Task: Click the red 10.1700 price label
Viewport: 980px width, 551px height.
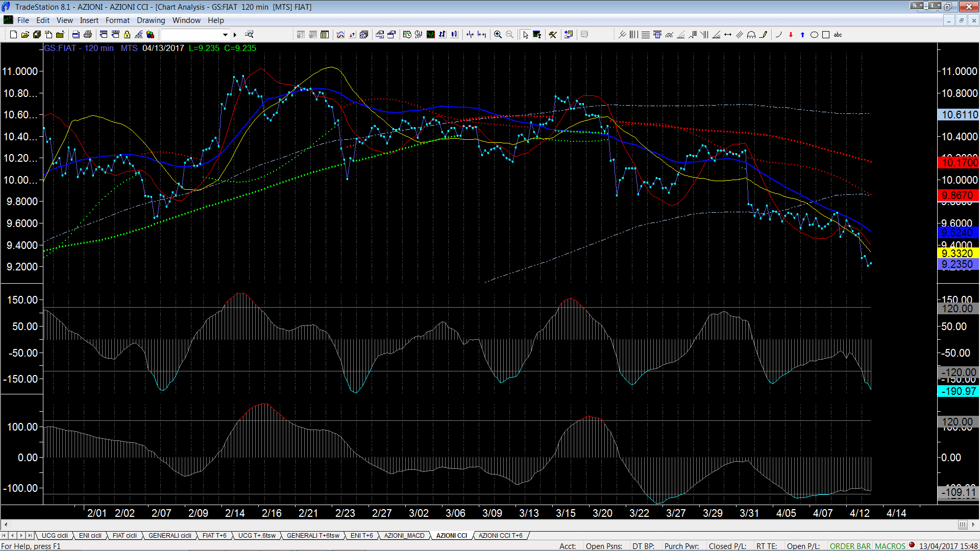Action: pyautogui.click(x=959, y=163)
